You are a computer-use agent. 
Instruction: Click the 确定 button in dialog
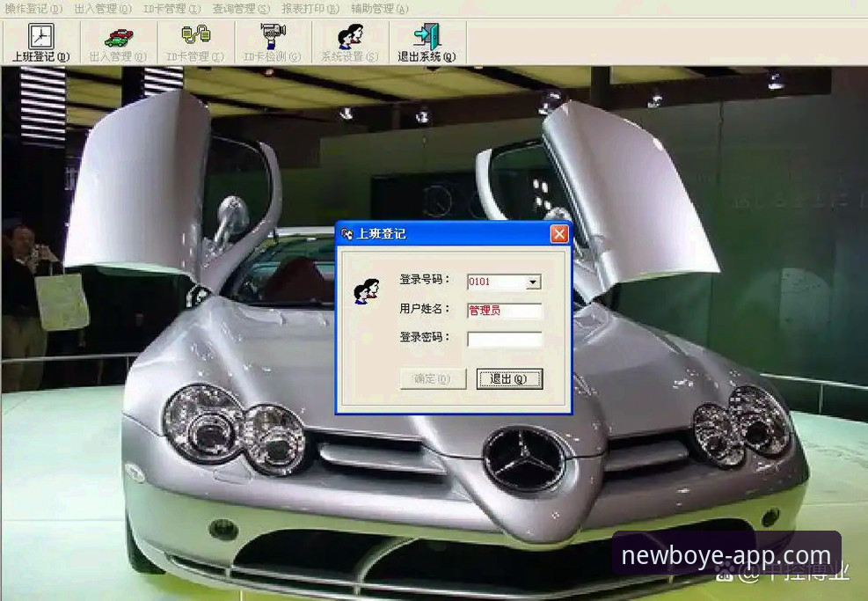point(433,379)
